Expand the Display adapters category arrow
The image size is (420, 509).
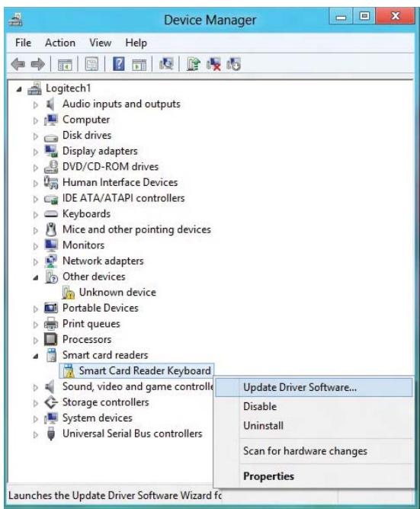coord(35,152)
